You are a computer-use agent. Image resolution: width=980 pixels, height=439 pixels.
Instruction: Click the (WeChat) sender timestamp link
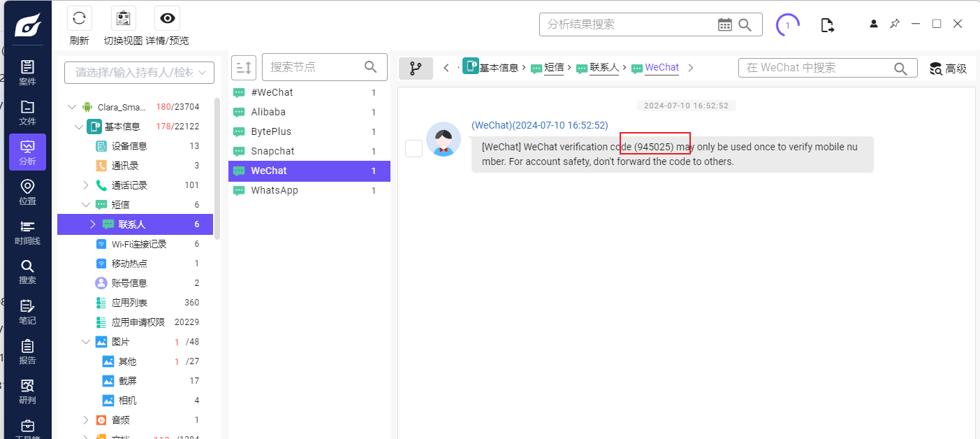coord(540,125)
